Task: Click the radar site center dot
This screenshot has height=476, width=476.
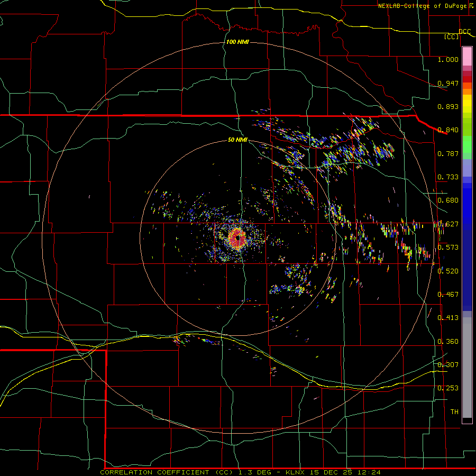Action: tap(238, 239)
